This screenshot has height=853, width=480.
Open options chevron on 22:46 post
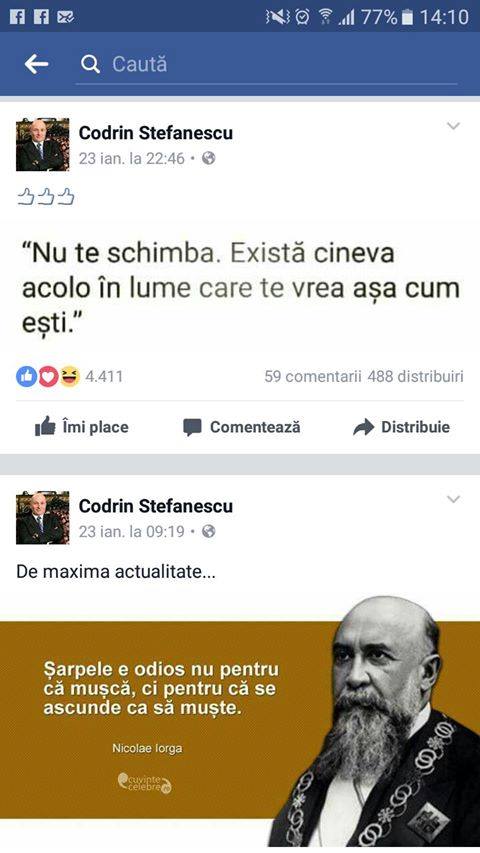453,126
